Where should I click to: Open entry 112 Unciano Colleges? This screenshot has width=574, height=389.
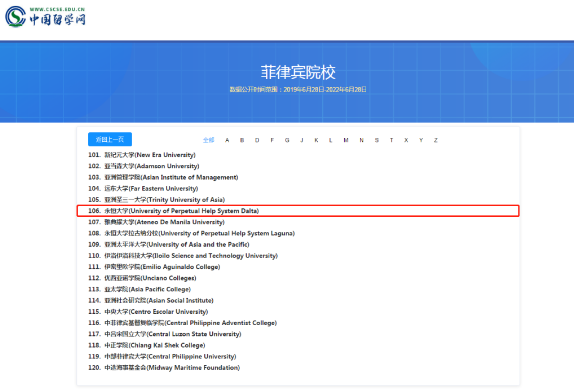coord(142,278)
